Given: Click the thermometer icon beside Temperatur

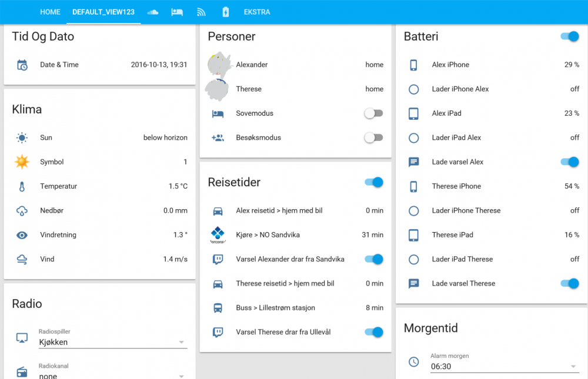Looking at the screenshot, I should click(x=22, y=186).
